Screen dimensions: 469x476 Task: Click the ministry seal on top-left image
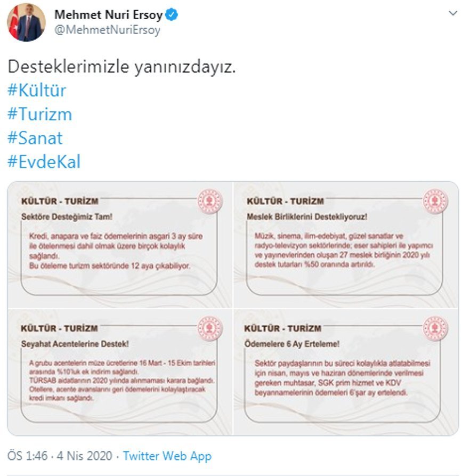210,201
